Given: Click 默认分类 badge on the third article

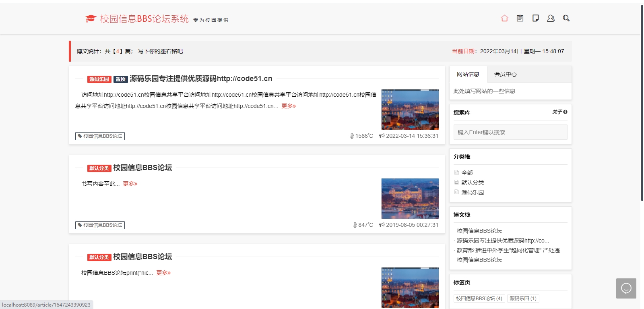Looking at the screenshot, I should pos(99,257).
